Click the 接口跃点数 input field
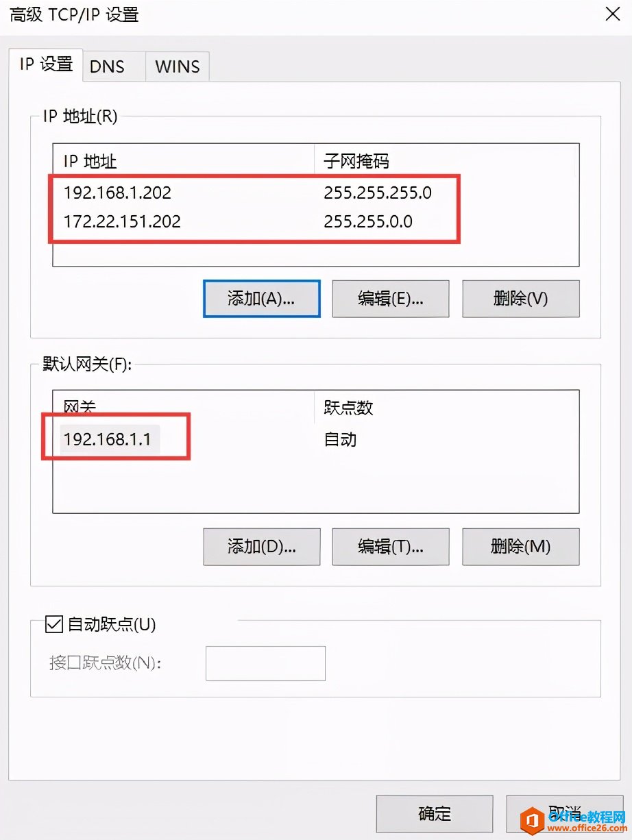This screenshot has height=840, width=632. coord(265,663)
